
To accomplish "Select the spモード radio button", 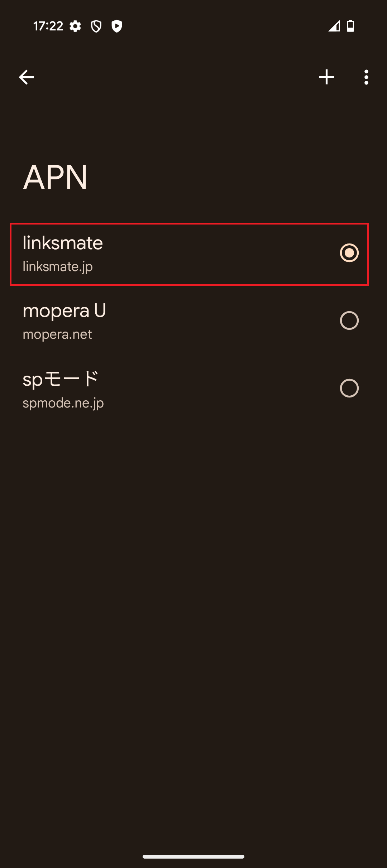I will (349, 388).
